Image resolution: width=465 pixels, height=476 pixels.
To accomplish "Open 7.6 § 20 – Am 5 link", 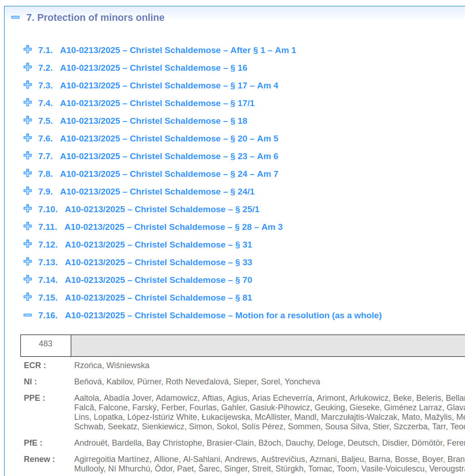I will (169, 139).
